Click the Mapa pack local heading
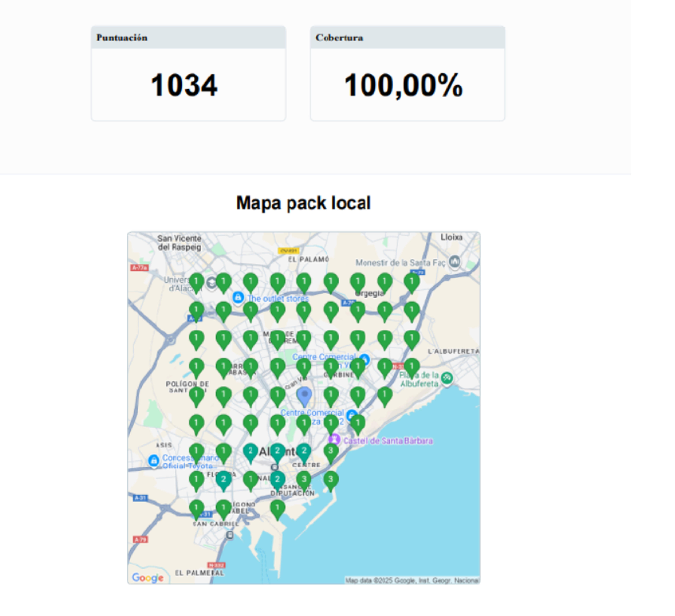The image size is (675, 616). click(303, 203)
